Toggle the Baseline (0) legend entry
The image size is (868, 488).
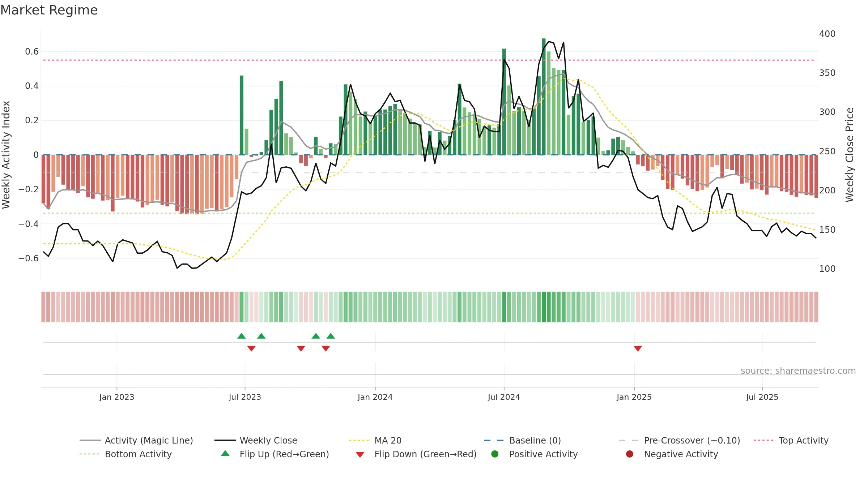(x=522, y=440)
